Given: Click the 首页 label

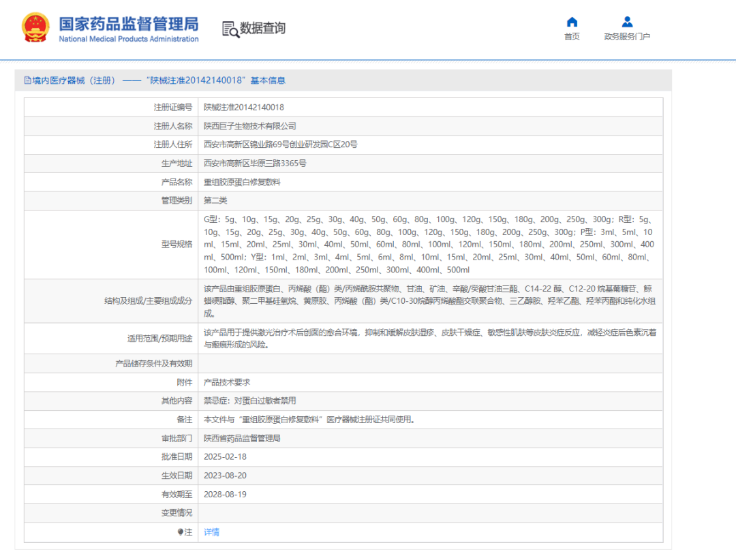Looking at the screenshot, I should (572, 37).
